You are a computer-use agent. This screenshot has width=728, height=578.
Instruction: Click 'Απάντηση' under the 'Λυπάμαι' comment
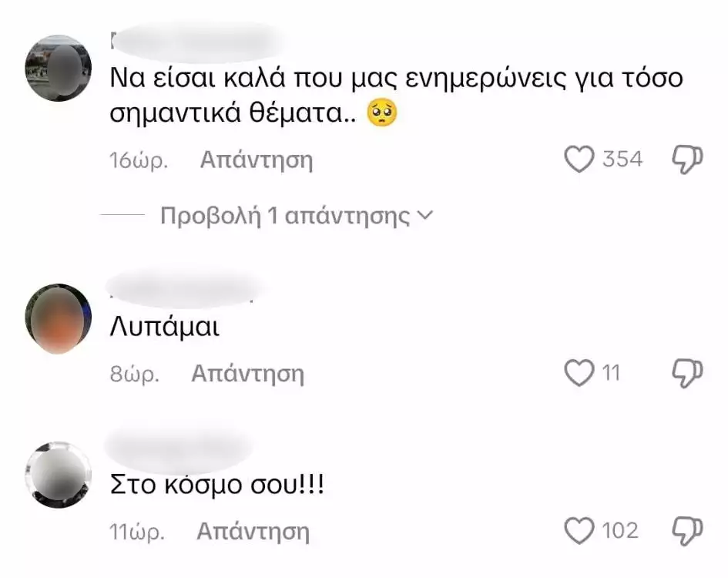248,374
